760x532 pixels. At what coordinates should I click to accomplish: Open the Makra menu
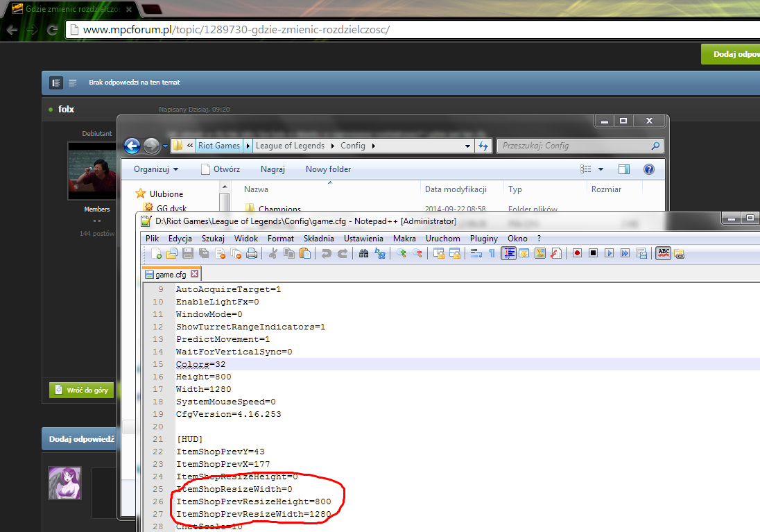[x=404, y=238]
